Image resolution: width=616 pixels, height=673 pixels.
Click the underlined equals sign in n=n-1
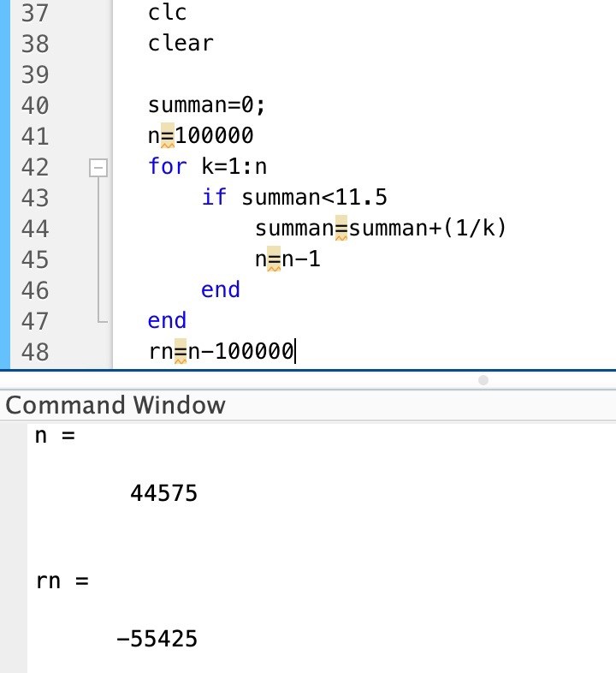274,259
